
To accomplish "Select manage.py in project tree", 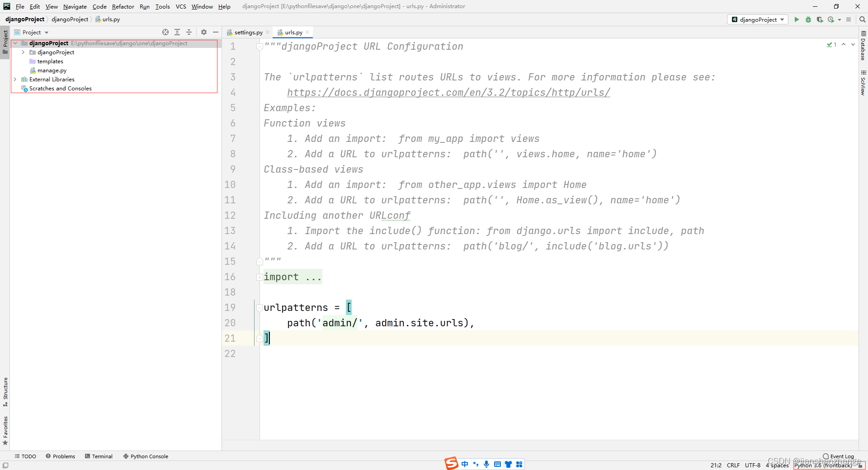I will 52,70.
